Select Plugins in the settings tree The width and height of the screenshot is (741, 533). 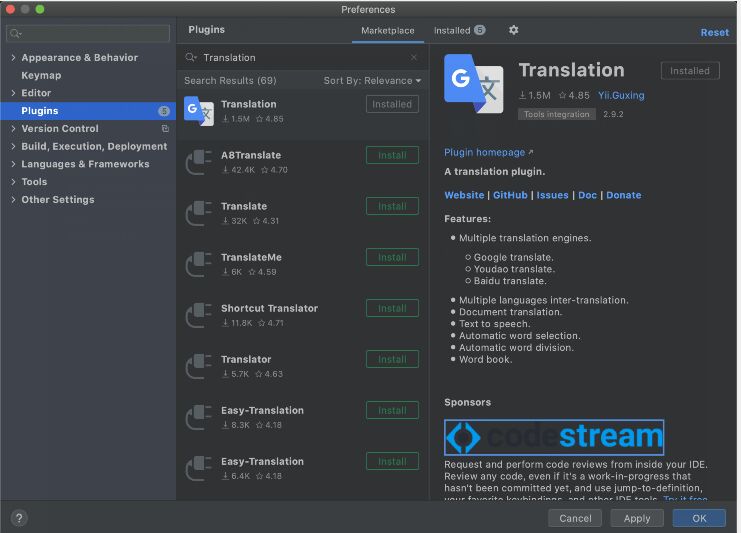[88, 111]
